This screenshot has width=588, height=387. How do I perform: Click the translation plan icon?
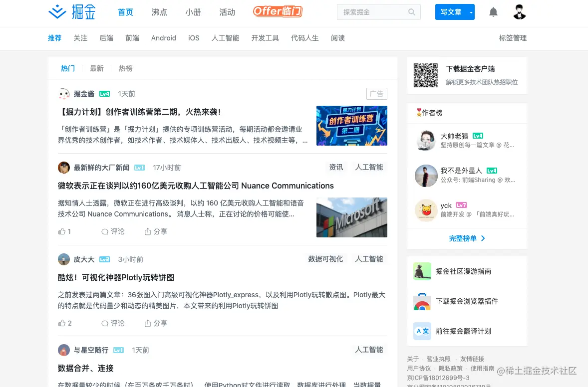[x=422, y=331]
